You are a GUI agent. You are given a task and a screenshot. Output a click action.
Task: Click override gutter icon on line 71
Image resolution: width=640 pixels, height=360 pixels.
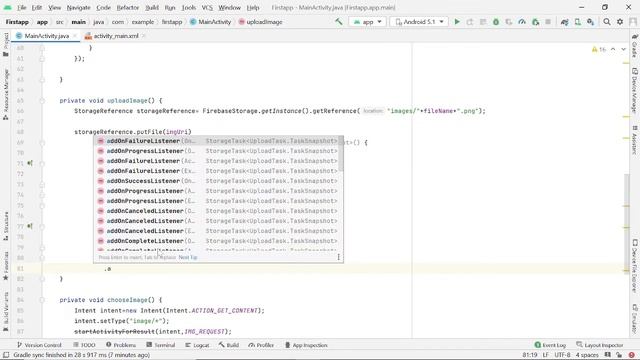click(30, 163)
